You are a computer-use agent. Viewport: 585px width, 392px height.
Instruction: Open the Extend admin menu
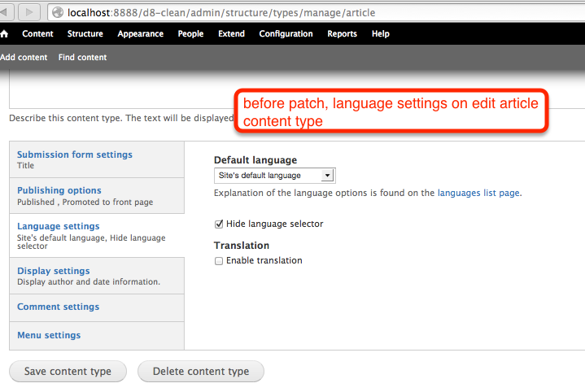[231, 34]
